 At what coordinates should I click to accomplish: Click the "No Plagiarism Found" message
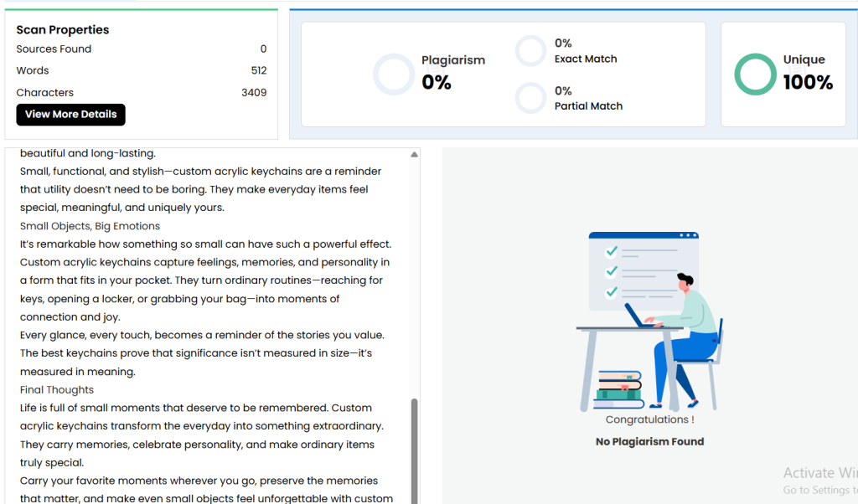(649, 442)
